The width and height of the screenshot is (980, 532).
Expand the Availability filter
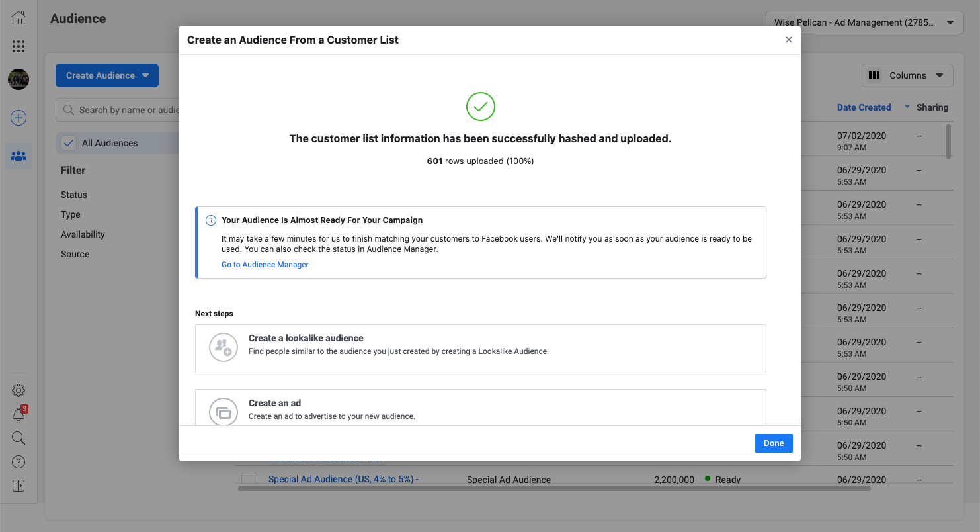pos(83,234)
